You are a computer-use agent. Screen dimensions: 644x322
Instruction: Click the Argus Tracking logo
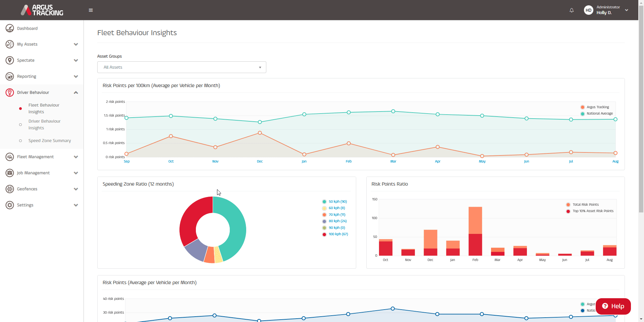(42, 10)
